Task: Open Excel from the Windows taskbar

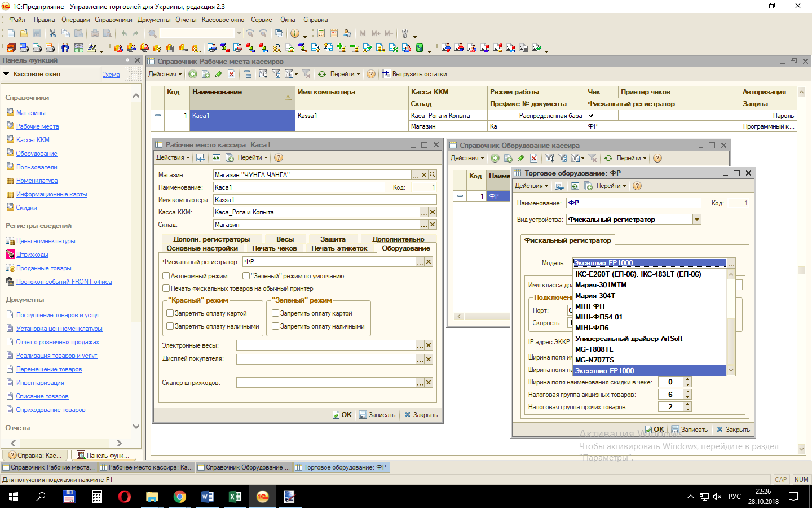Action: 235,497
